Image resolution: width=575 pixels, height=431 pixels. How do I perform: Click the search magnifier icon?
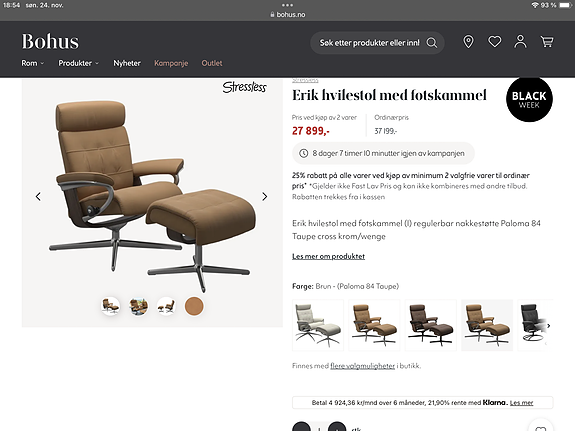click(432, 43)
